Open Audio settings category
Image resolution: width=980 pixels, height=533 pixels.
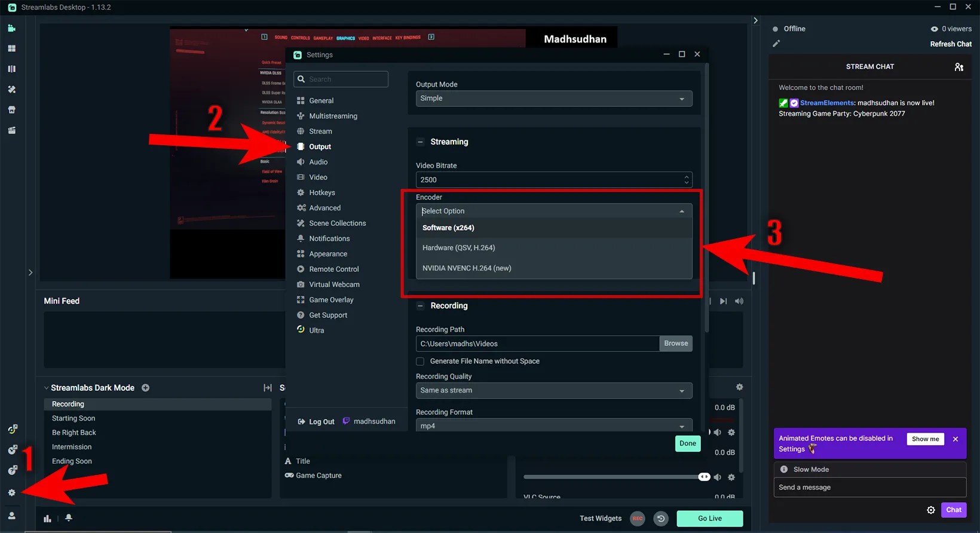pyautogui.click(x=318, y=162)
